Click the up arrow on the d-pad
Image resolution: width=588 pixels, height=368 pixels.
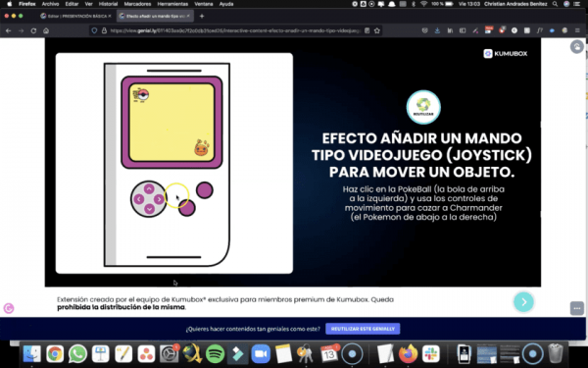click(x=149, y=188)
